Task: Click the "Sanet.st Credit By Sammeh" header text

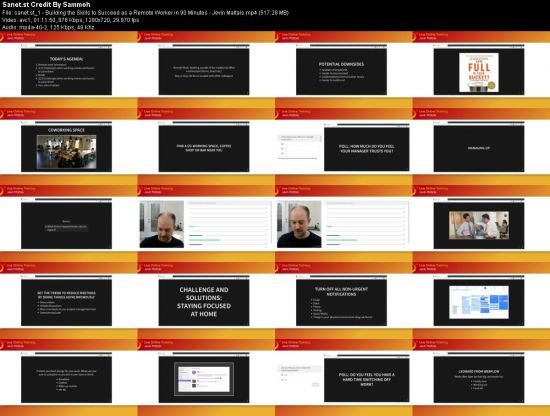Action: pyautogui.click(x=46, y=5)
